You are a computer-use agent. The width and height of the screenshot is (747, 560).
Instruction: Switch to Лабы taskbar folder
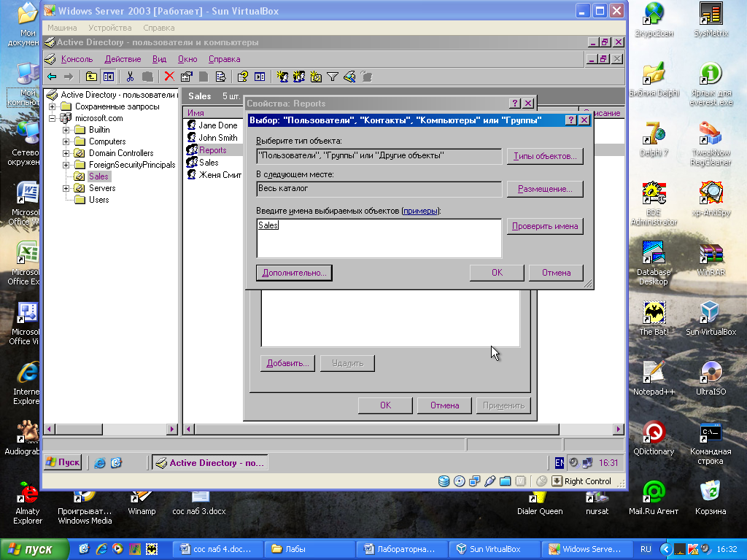(x=309, y=549)
